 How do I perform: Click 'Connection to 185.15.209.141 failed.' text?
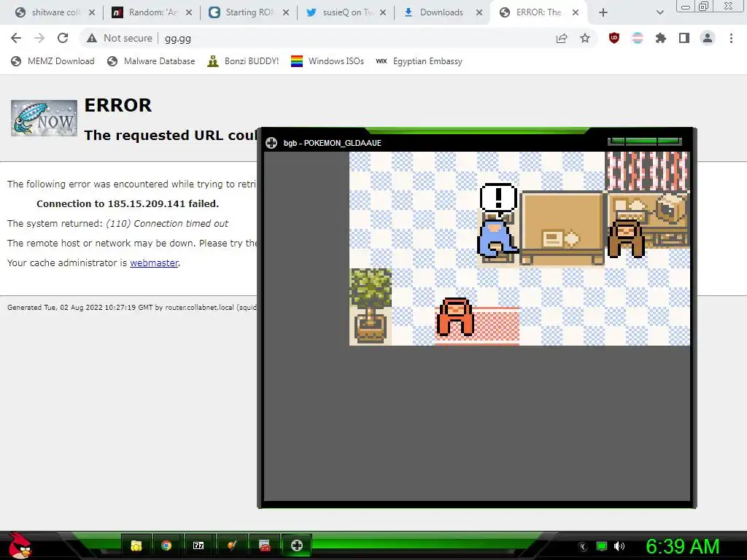pyautogui.click(x=128, y=204)
